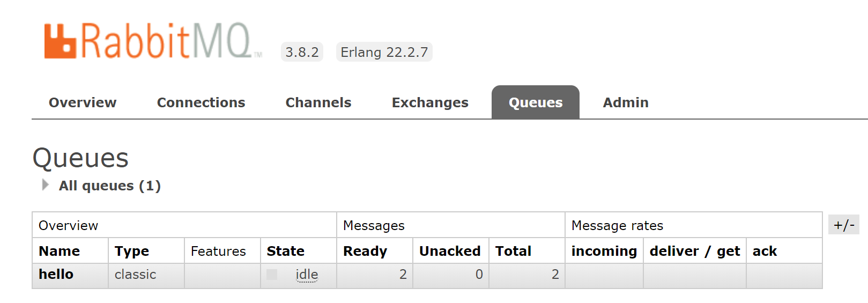Sort by incoming message rate column
868x303 pixels.
pyautogui.click(x=604, y=251)
